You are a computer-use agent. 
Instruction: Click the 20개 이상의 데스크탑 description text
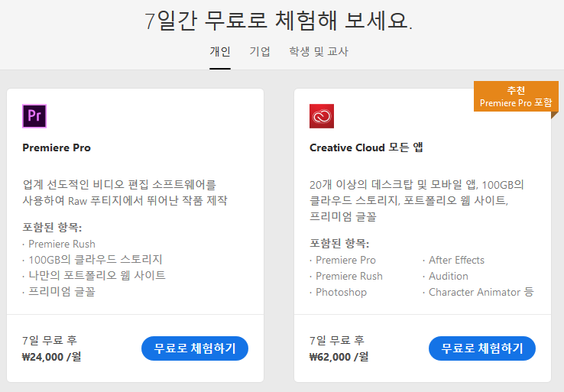[x=417, y=201]
